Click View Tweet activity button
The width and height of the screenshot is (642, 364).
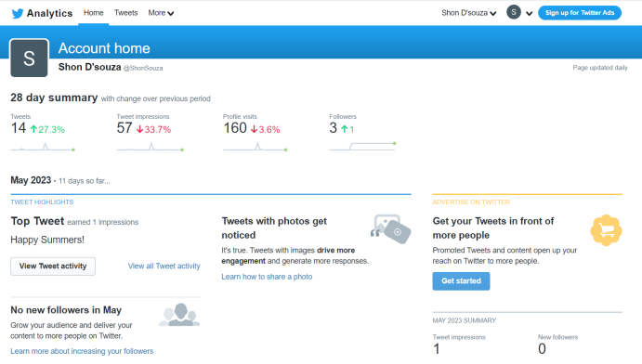pos(53,266)
